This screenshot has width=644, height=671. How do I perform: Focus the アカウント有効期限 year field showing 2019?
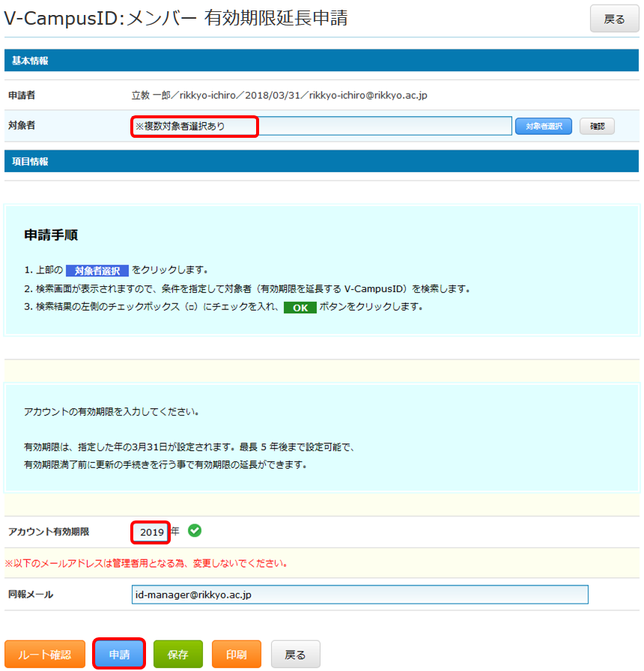click(x=151, y=532)
